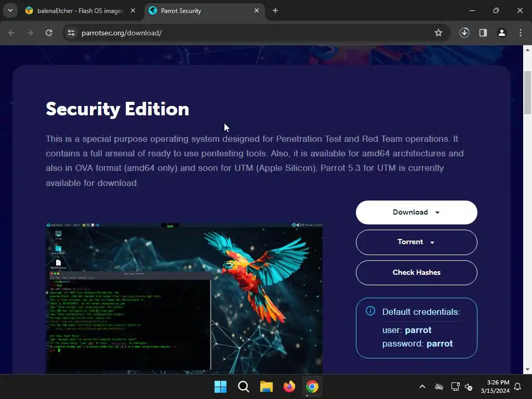
Task: Open Chrome three-dot menu
Action: (x=521, y=33)
